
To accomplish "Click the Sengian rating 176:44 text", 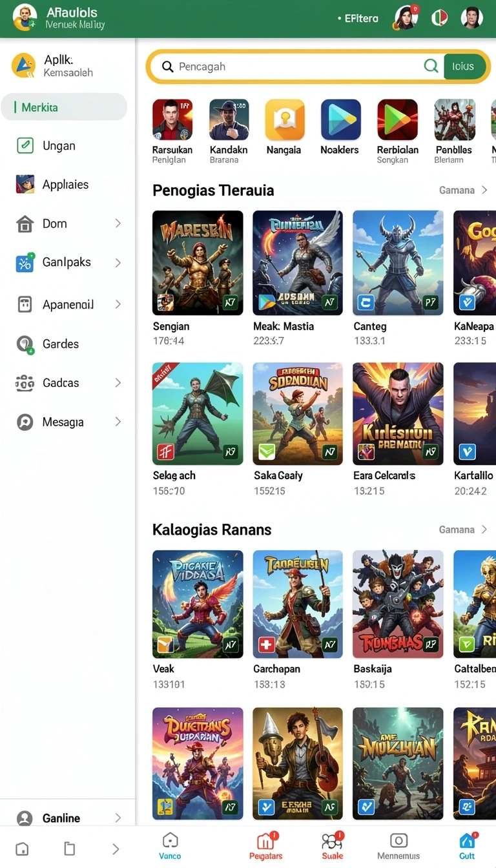I will [169, 341].
